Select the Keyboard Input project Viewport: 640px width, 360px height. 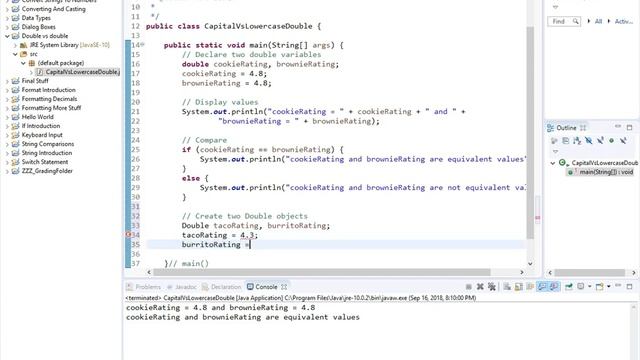coord(42,135)
